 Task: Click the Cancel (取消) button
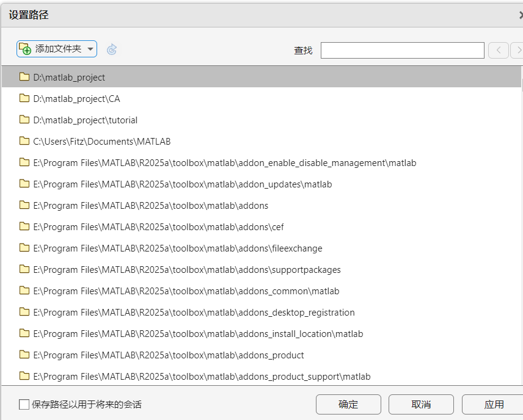(x=421, y=404)
